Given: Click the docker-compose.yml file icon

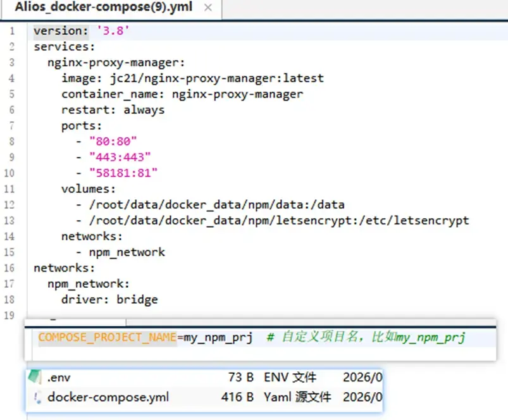Looking at the screenshot, I should (36, 398).
